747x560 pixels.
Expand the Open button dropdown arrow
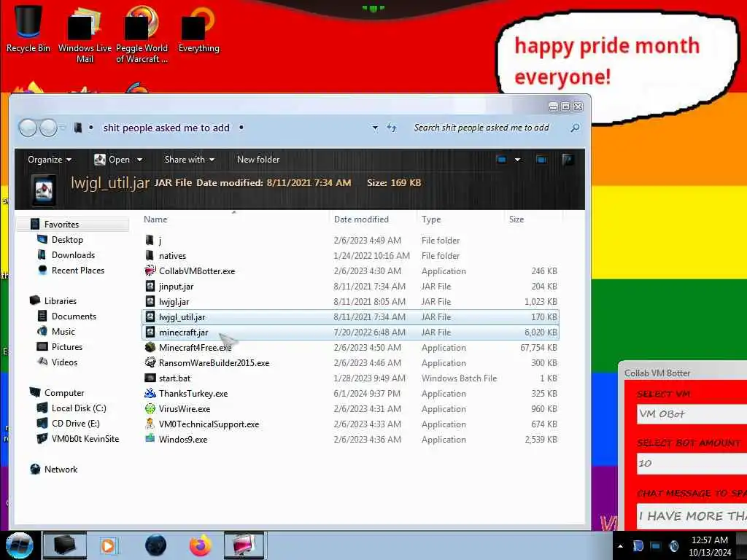pos(139,160)
